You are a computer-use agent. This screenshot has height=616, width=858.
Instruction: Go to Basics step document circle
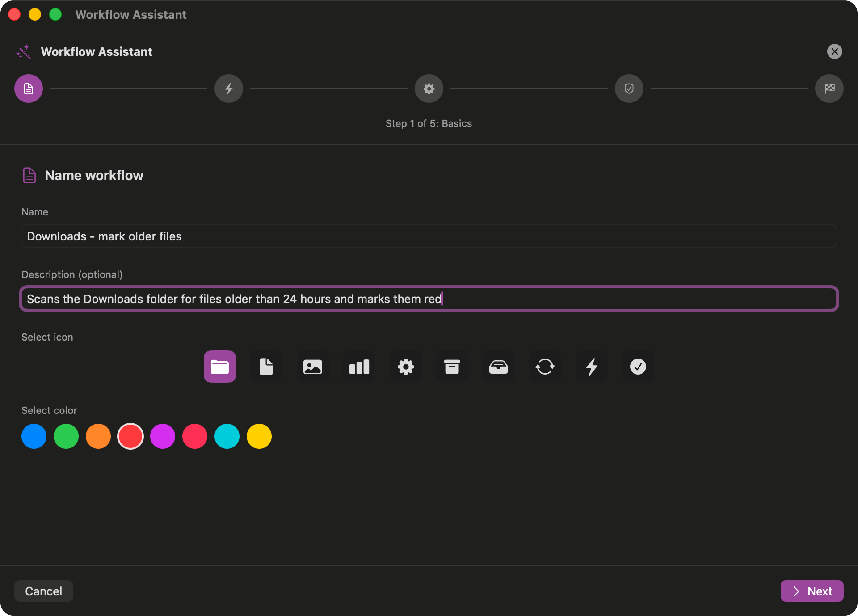(29, 89)
